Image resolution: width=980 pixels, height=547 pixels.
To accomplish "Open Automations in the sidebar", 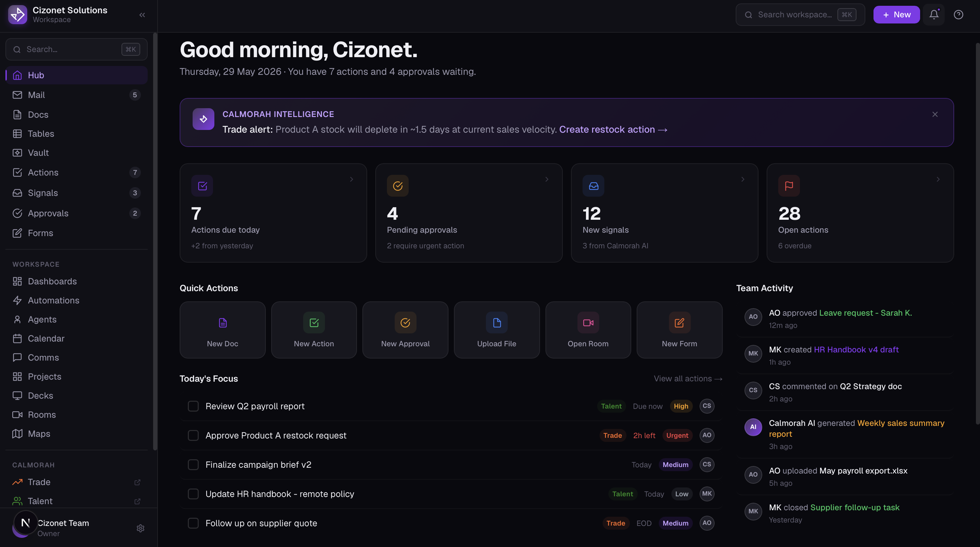I will coord(77,300).
